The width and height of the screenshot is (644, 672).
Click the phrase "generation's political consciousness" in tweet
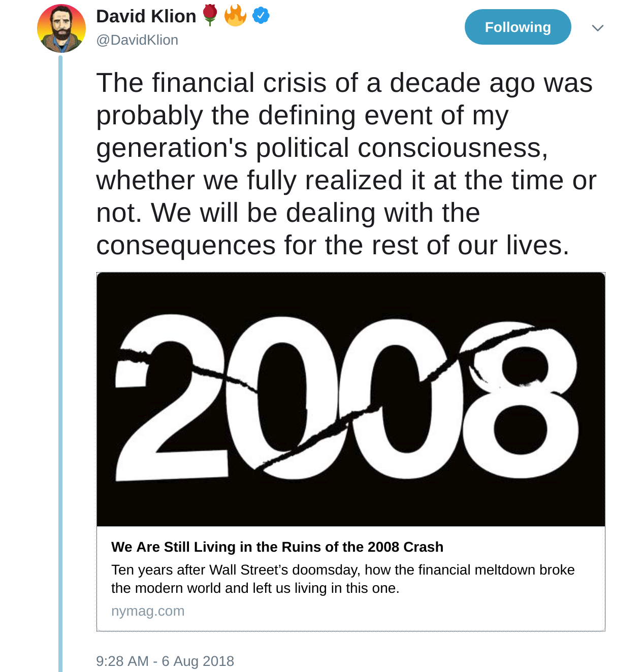tap(322, 148)
